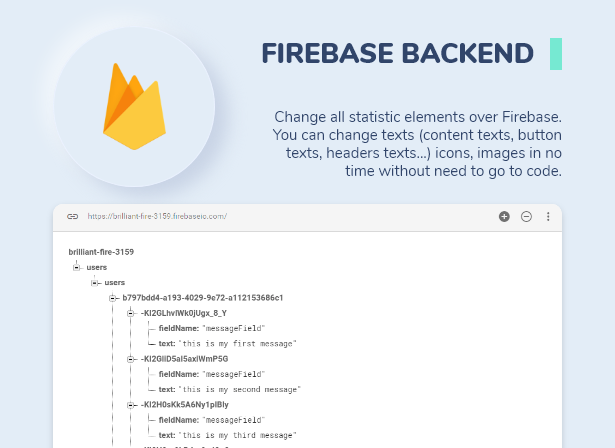Collapse the -KI2GLhvIWk0jUgx_8_Y node
The image size is (615, 448).
click(131, 313)
